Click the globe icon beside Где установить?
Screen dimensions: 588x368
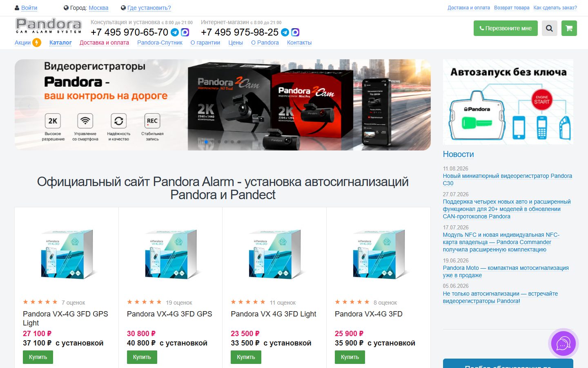pyautogui.click(x=123, y=8)
